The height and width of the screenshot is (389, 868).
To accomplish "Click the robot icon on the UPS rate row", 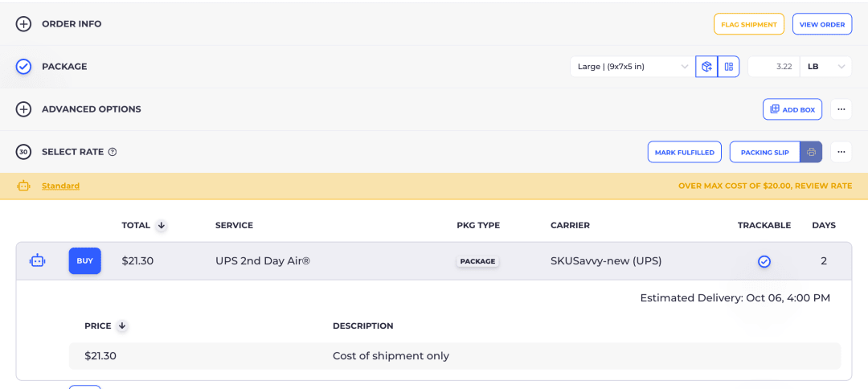I will (37, 260).
